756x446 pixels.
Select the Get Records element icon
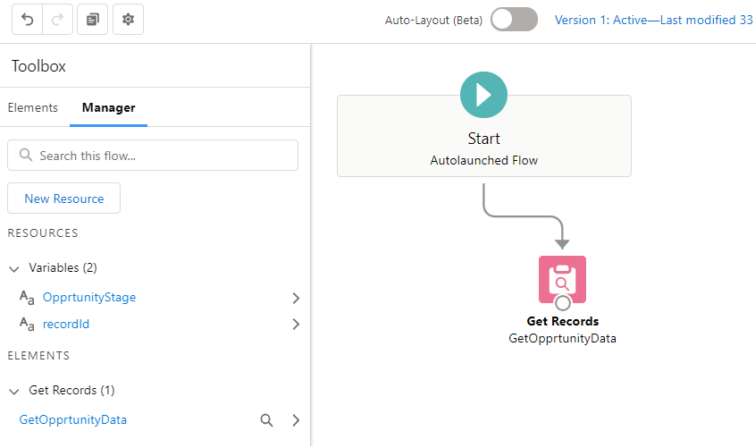click(562, 279)
